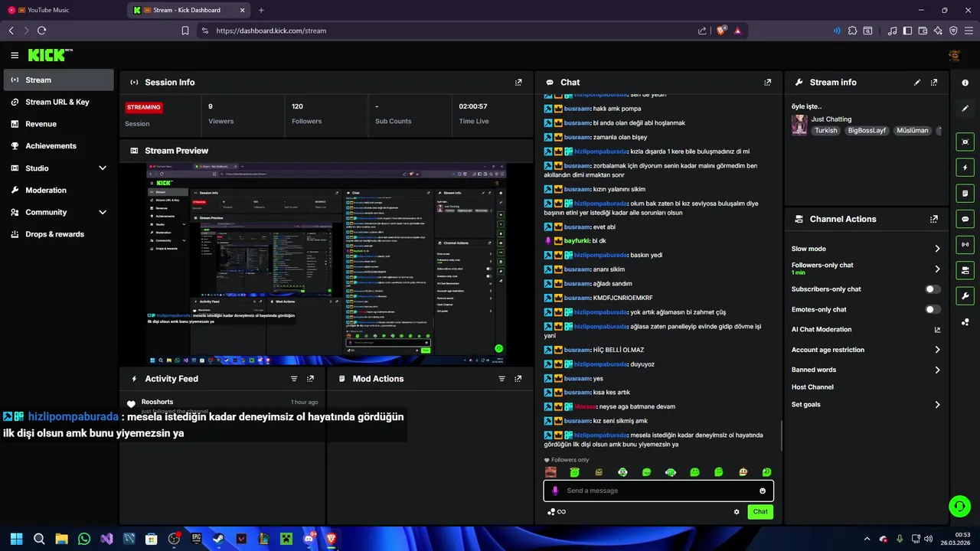
Task: Open the Revenue page
Action: click(x=58, y=124)
